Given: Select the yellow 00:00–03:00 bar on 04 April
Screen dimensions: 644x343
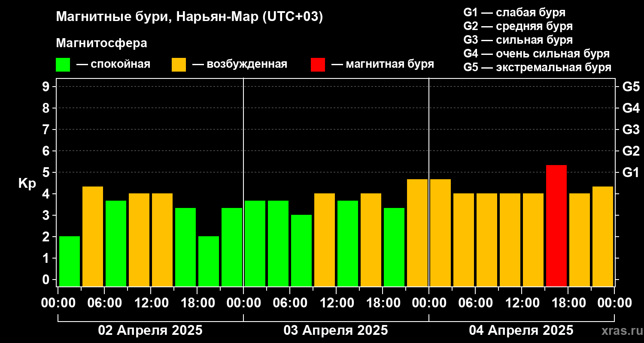Looking at the screenshot, I should (440, 233).
